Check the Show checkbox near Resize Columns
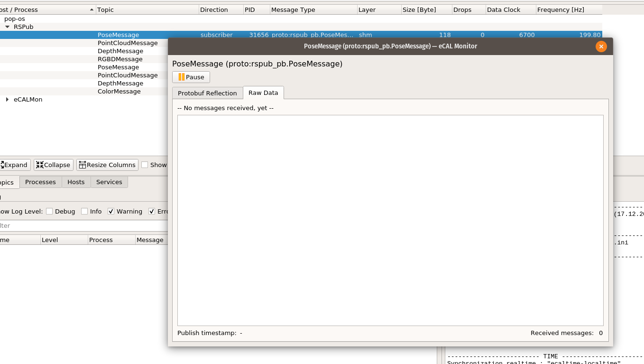The image size is (644, 364). point(145,165)
